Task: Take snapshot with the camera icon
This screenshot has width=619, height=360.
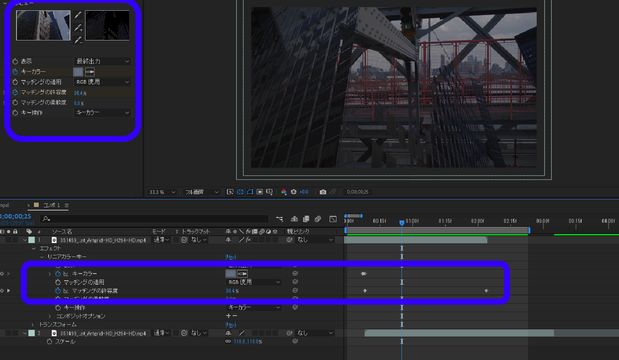Action: pyautogui.click(x=323, y=192)
